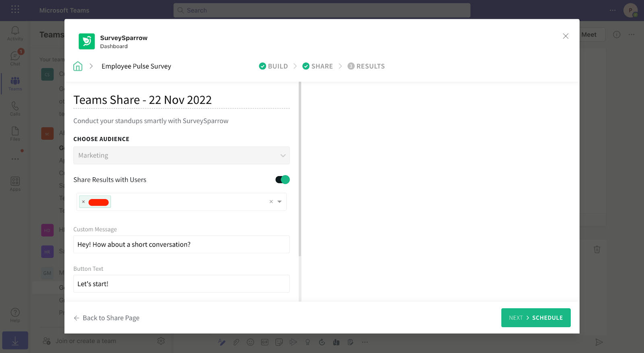
Task: Click the Meet button
Action: click(x=589, y=35)
